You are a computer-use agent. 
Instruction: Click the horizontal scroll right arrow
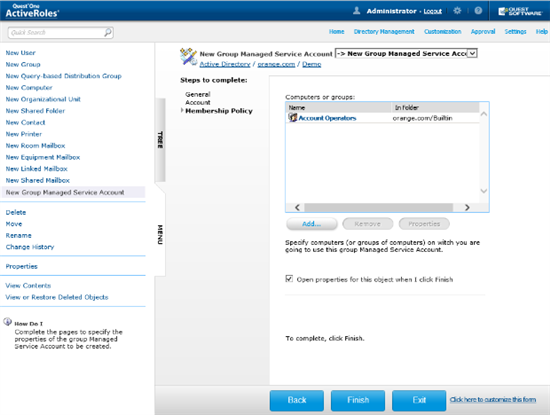point(467,207)
